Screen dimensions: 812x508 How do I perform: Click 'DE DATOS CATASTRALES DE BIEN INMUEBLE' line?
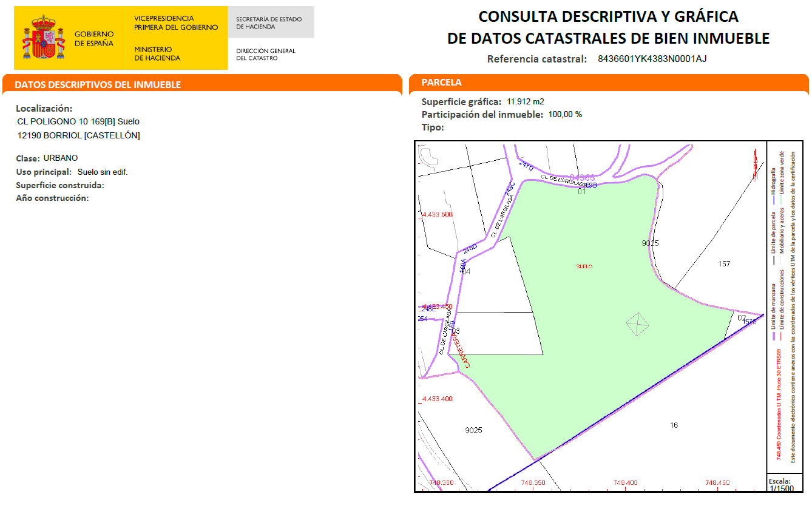(x=608, y=39)
